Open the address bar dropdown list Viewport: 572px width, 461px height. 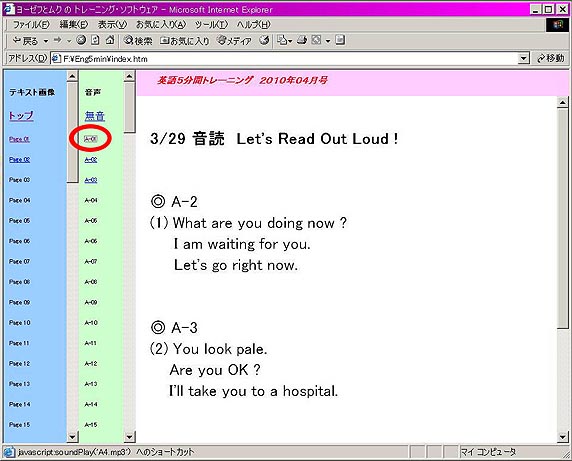click(x=524, y=58)
